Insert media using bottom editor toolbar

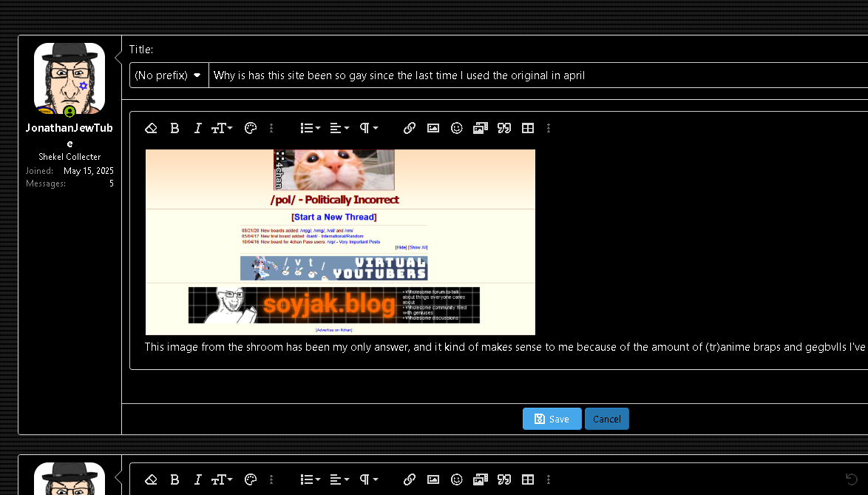(x=481, y=479)
